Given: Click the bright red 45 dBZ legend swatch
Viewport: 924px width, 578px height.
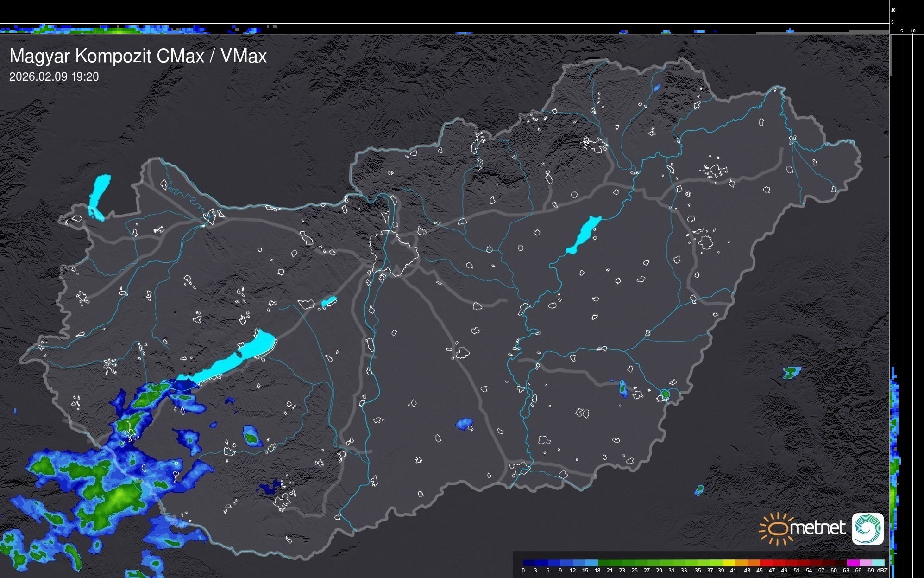Looking at the screenshot, I should click(x=765, y=563).
